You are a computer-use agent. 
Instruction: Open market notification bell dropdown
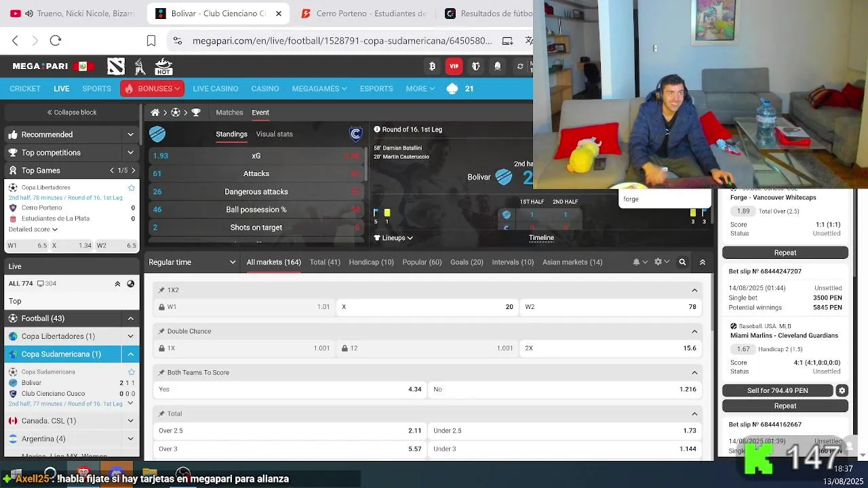[639, 262]
